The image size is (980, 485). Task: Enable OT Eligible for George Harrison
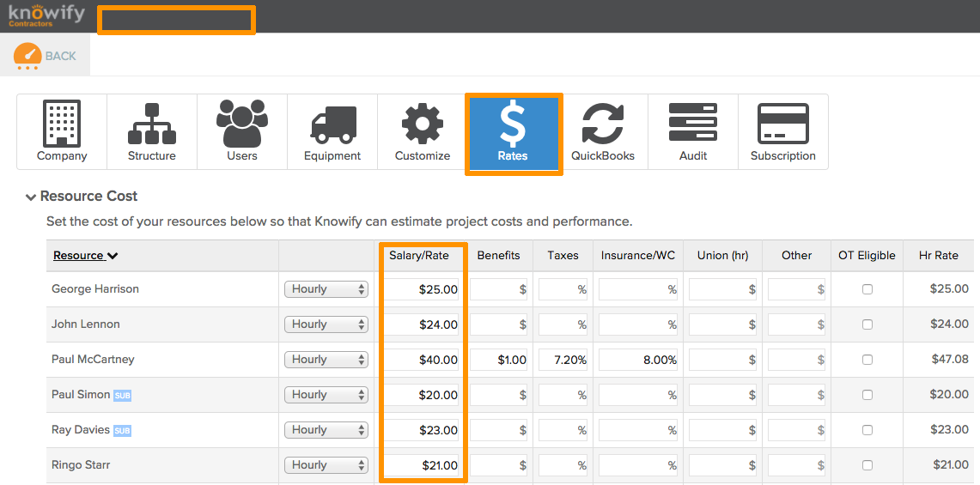click(x=867, y=289)
